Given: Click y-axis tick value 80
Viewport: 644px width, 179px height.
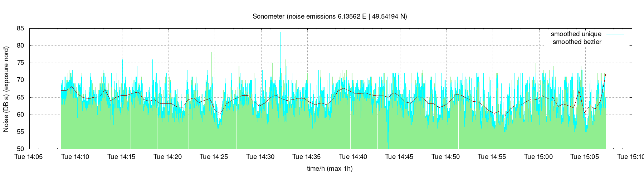Looking at the screenshot, I should click(20, 45).
